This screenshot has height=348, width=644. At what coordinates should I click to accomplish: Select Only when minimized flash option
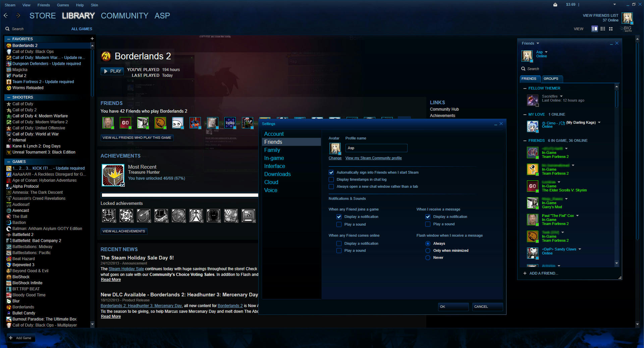tap(428, 250)
